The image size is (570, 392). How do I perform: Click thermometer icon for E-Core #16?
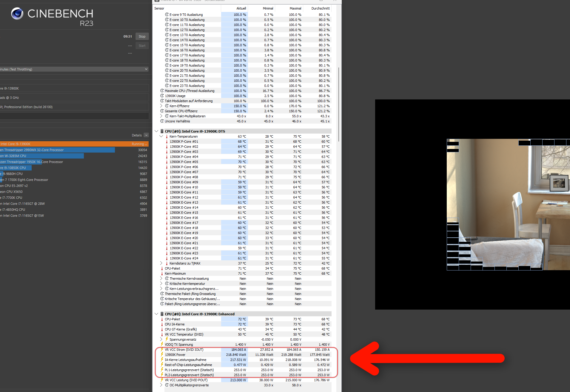point(167,217)
